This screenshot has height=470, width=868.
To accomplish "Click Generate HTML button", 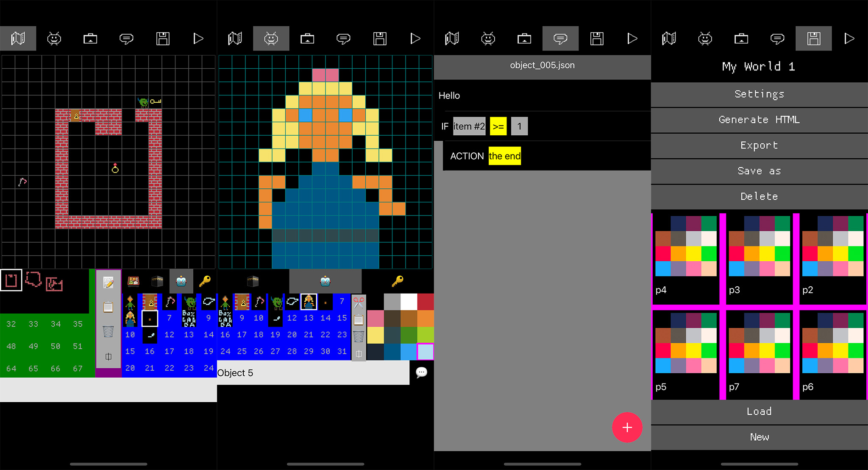I will click(x=759, y=120).
